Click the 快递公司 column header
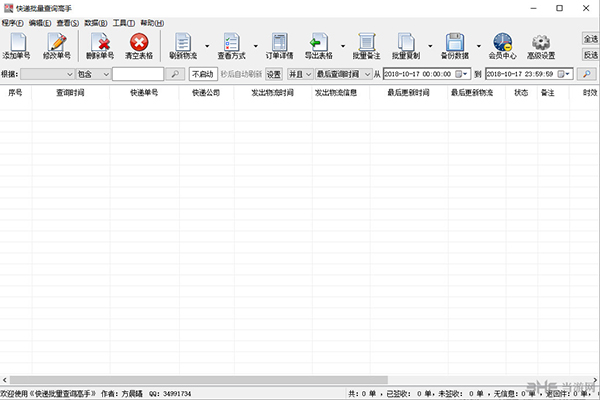This screenshot has height=400, width=600. 206,93
